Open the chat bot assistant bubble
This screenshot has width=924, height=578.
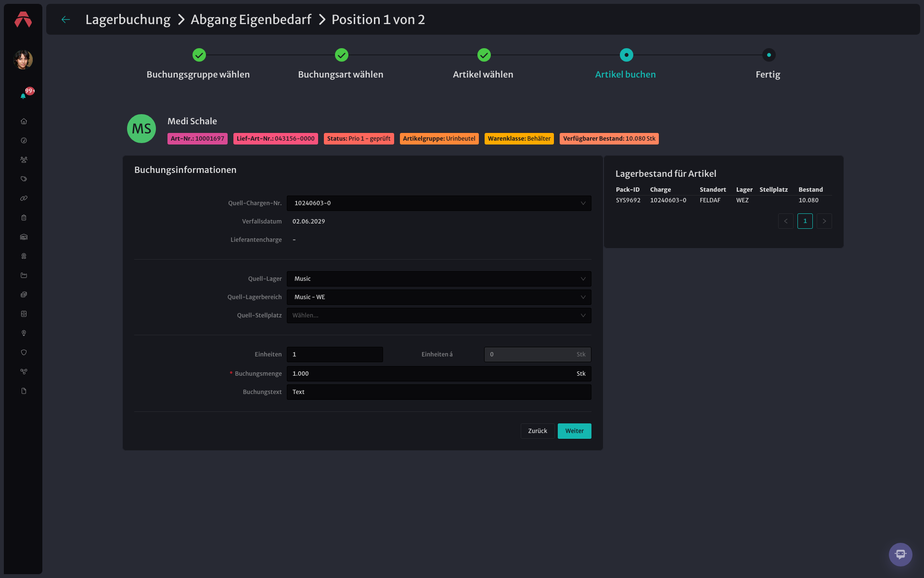click(900, 554)
